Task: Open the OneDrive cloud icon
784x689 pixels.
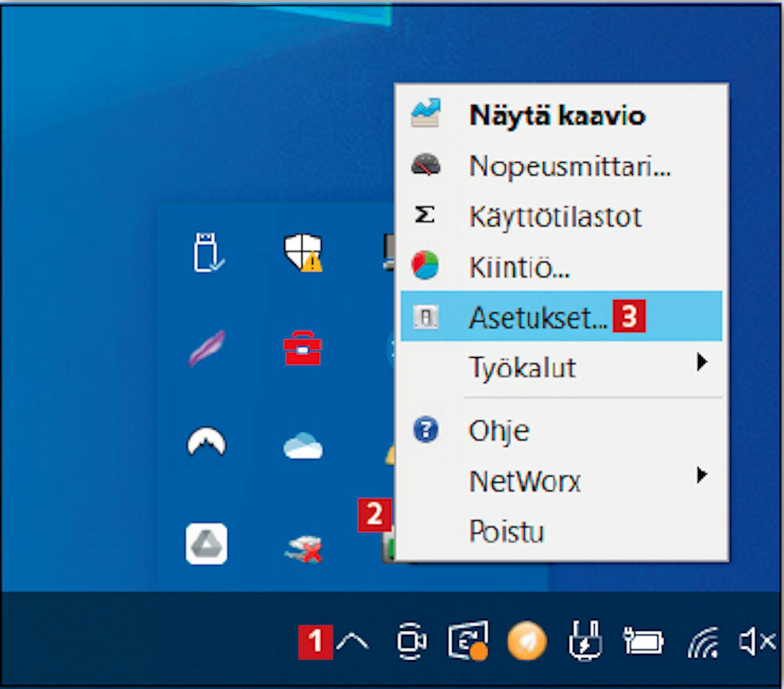Action: [303, 446]
